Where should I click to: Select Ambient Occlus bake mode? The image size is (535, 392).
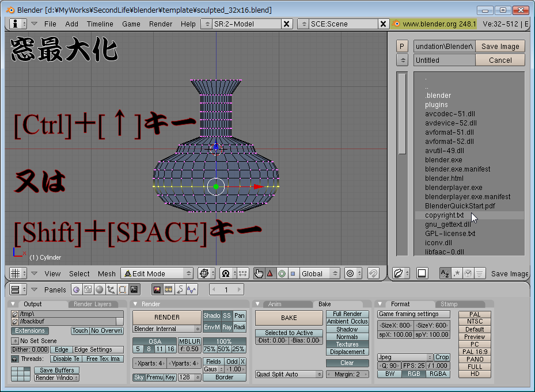[x=347, y=321]
